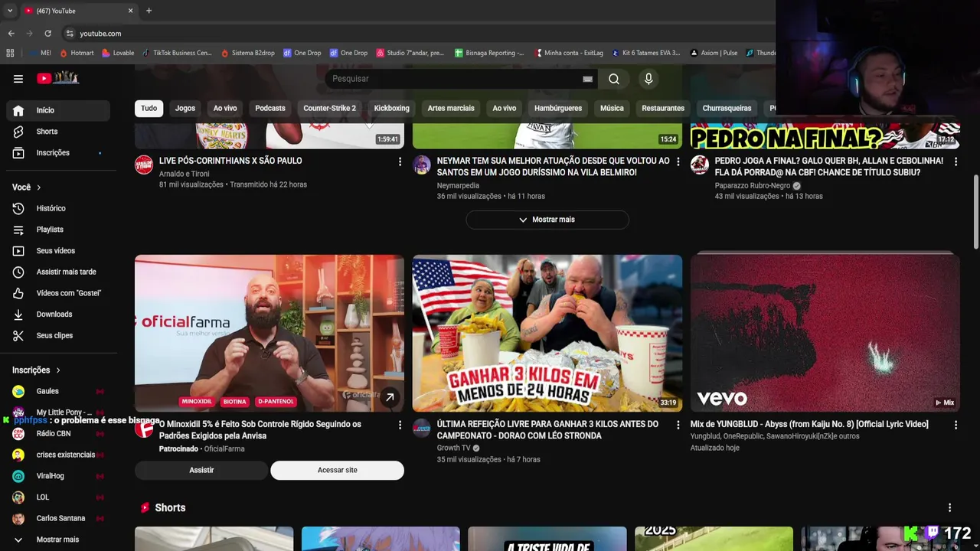Open options for ÚLTIMA REFEIÇÃO LIVRE video
980x551 pixels.
[678, 425]
